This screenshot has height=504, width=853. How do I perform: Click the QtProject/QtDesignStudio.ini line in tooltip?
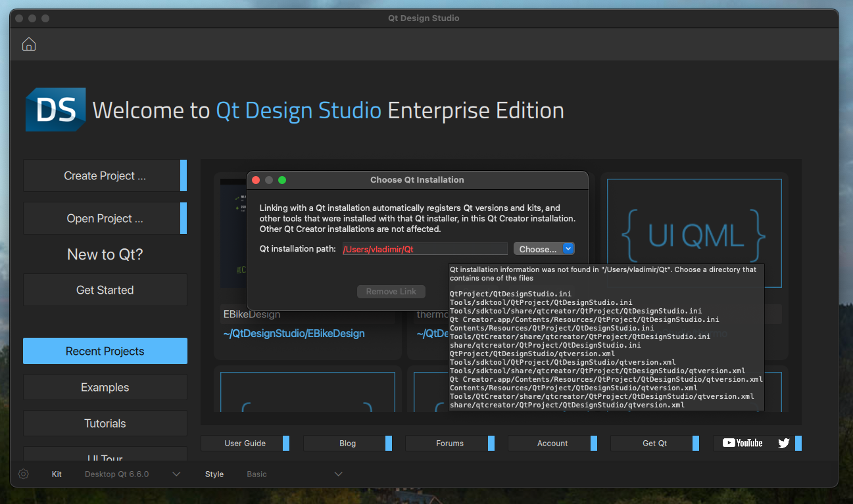click(510, 294)
